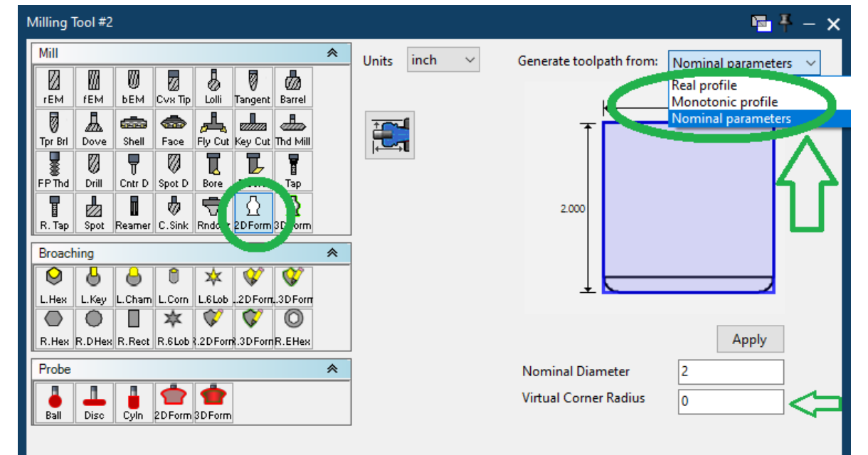Select the bEM mill tool
The image size is (868, 455).
[x=134, y=87]
